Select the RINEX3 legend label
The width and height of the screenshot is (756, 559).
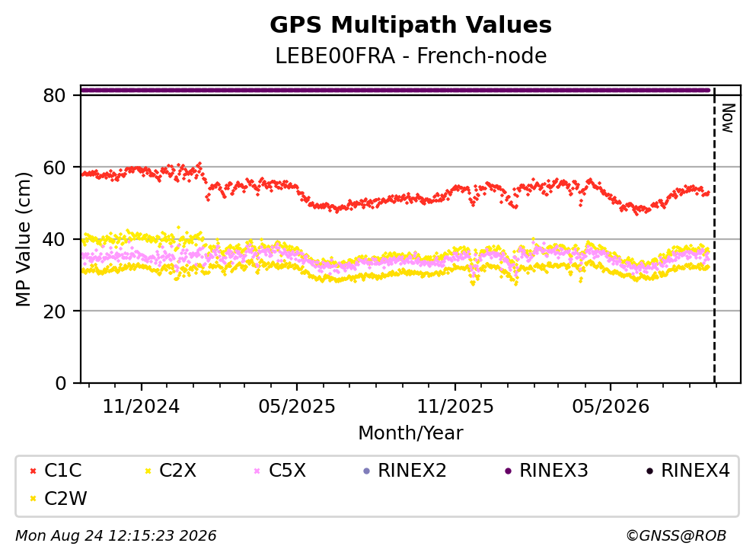coord(553,471)
